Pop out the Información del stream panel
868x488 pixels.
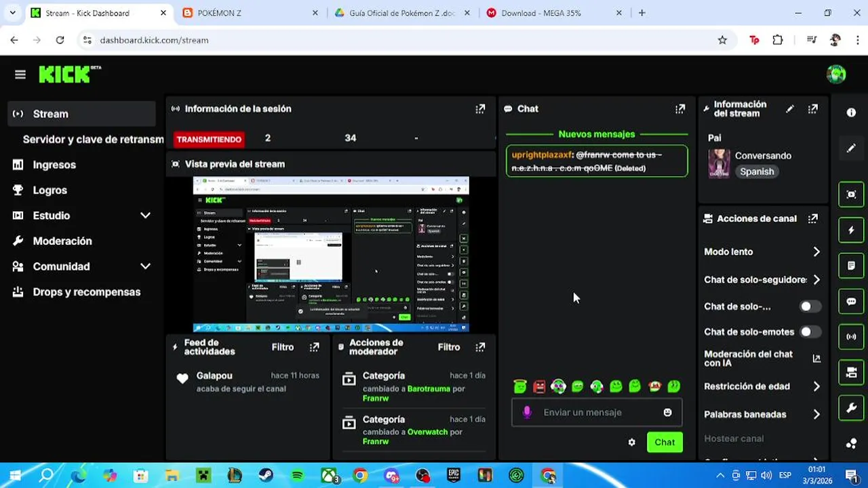click(x=813, y=109)
